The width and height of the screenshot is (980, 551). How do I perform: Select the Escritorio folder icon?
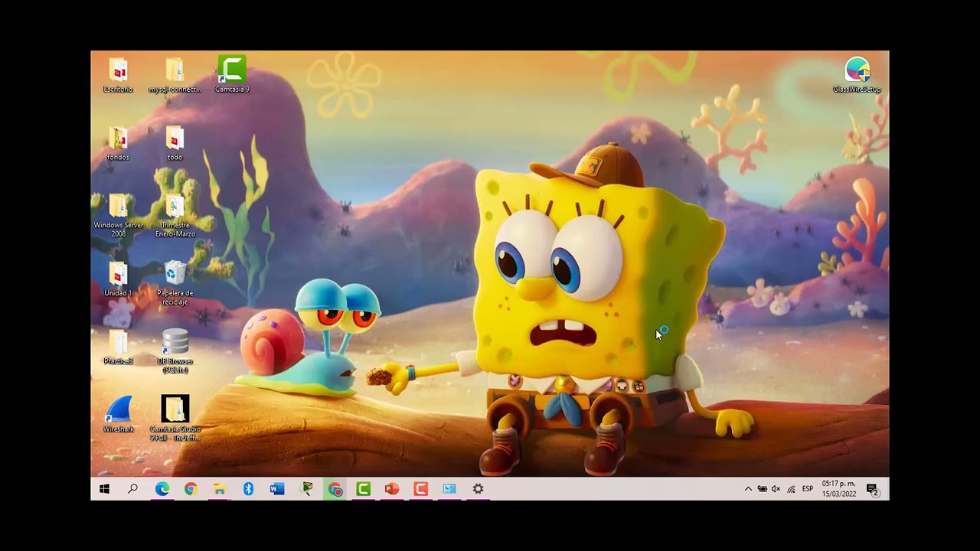click(x=118, y=75)
